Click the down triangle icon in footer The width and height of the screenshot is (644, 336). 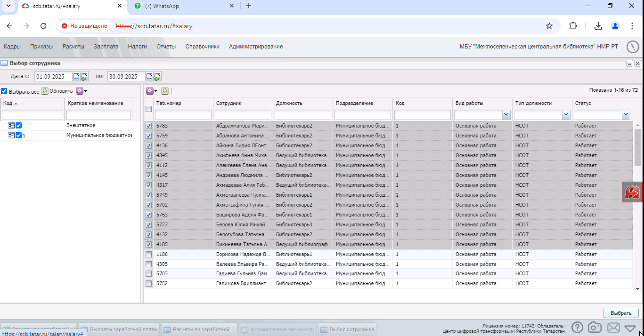click(x=630, y=328)
